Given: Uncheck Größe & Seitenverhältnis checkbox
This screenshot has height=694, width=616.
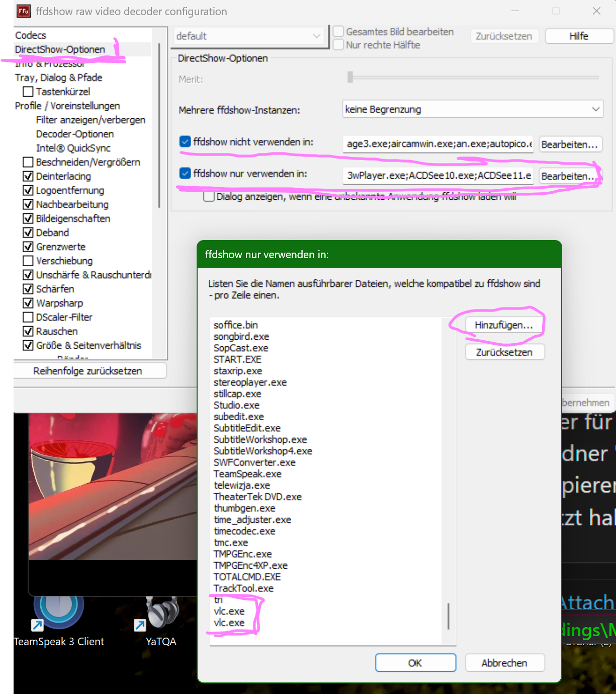Looking at the screenshot, I should [28, 345].
